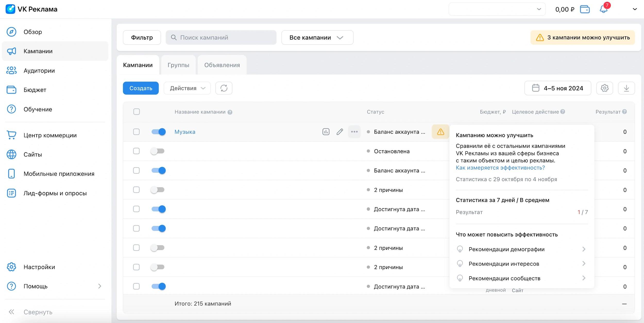Expand Рекомендации демографии
The width and height of the screenshot is (644, 323).
(x=522, y=249)
